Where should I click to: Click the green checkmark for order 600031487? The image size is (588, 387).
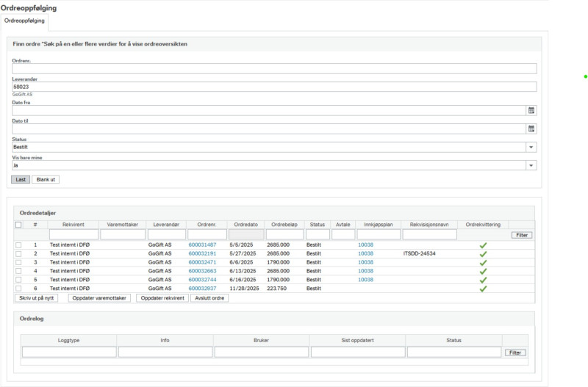coord(483,245)
